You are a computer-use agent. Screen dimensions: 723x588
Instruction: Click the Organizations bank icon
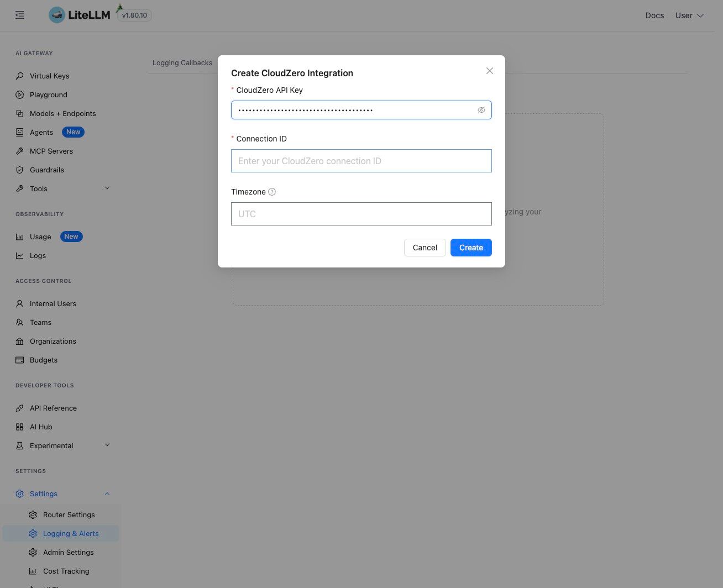tap(20, 341)
